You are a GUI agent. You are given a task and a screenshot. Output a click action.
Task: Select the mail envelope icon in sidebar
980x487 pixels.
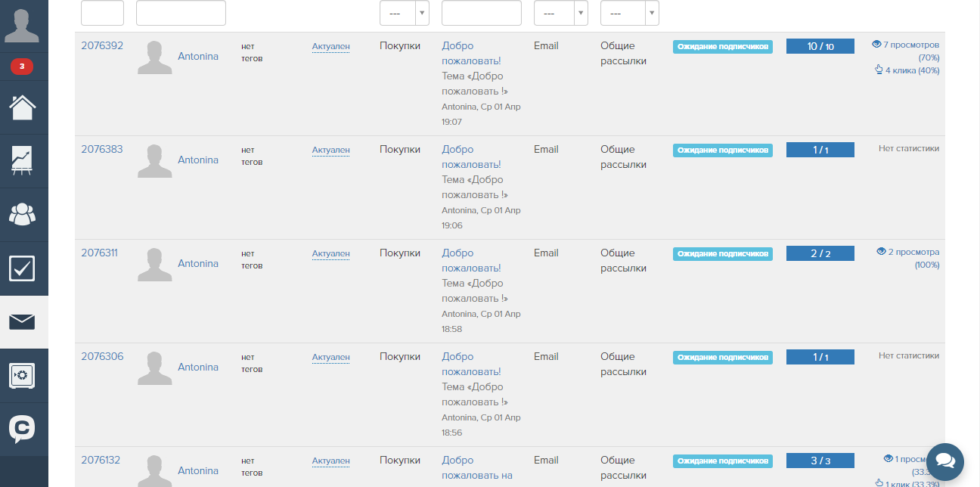click(23, 322)
